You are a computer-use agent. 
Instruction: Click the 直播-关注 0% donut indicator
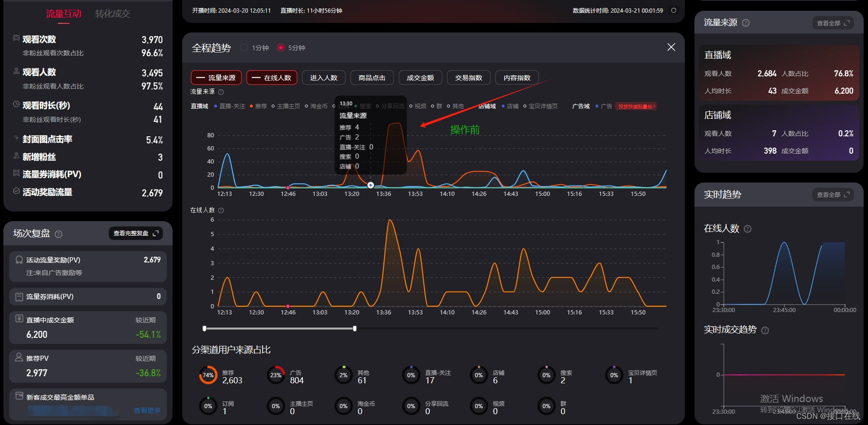(411, 375)
